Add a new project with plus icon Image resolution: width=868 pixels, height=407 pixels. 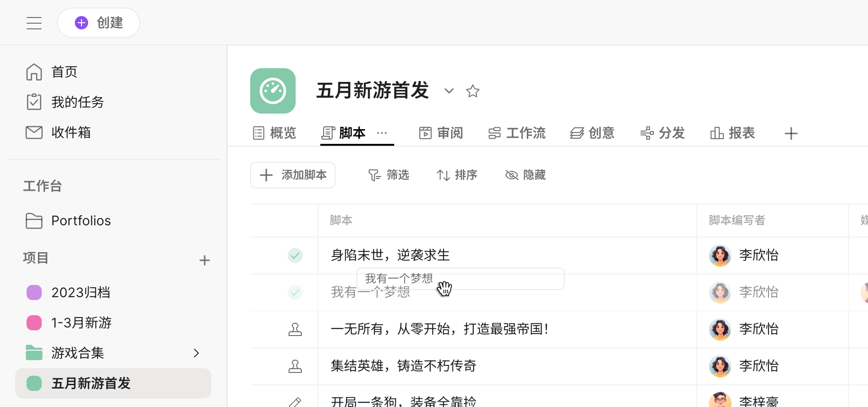(x=204, y=260)
